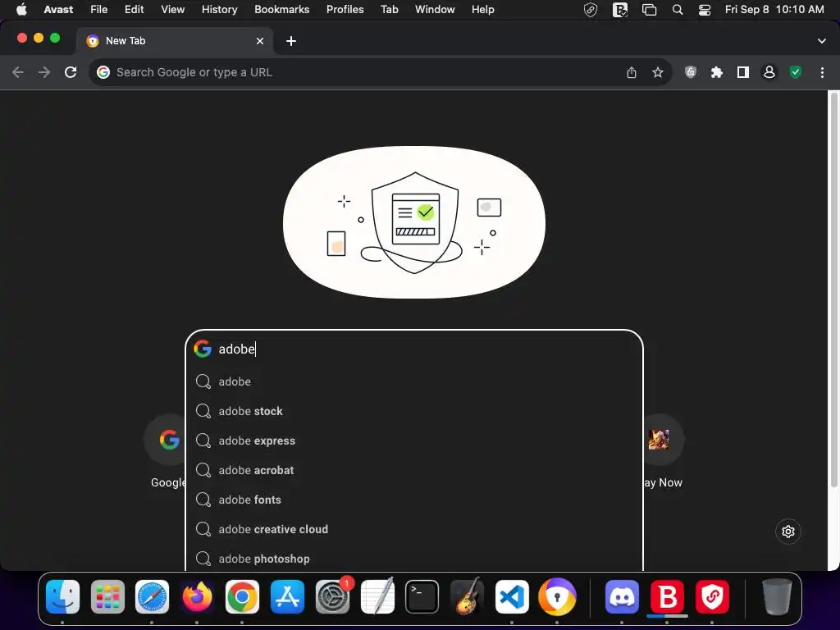840x630 pixels.
Task: Open the Trash in the Dock
Action: pos(777,597)
